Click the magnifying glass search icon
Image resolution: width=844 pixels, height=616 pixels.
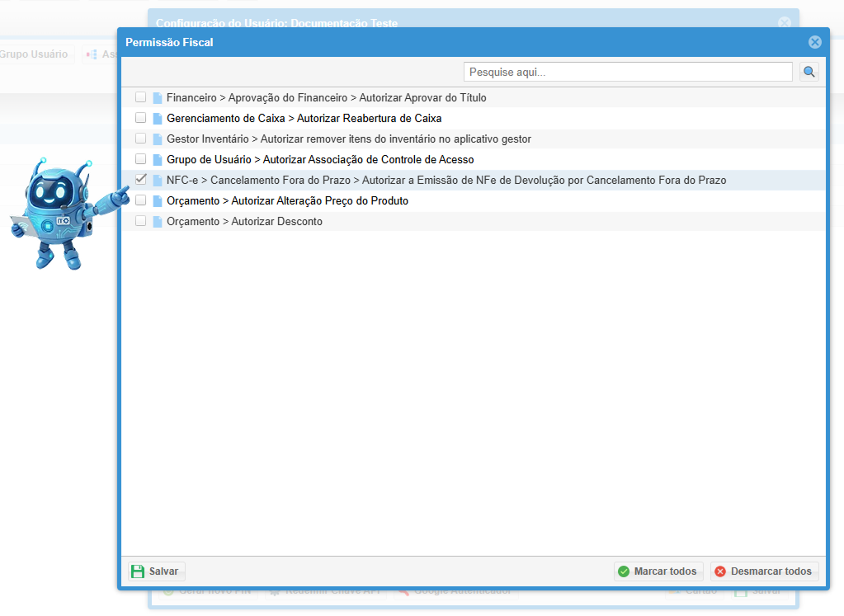809,73
